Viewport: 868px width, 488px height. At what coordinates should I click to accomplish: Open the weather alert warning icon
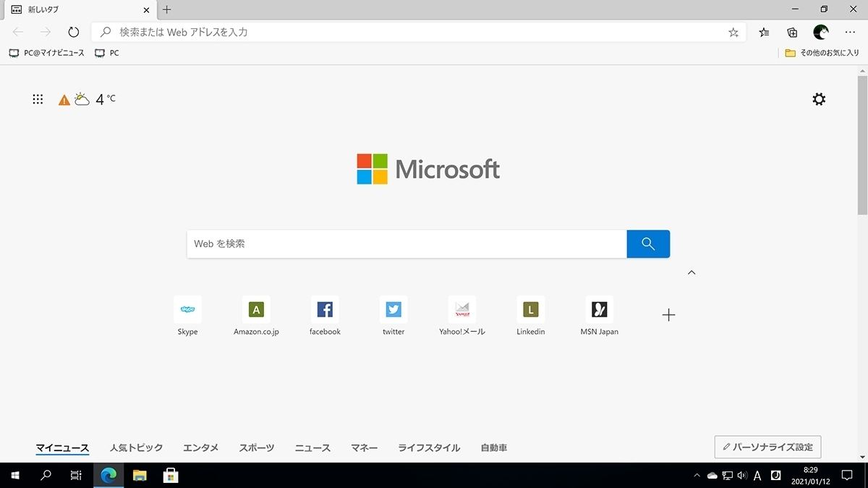tap(64, 100)
